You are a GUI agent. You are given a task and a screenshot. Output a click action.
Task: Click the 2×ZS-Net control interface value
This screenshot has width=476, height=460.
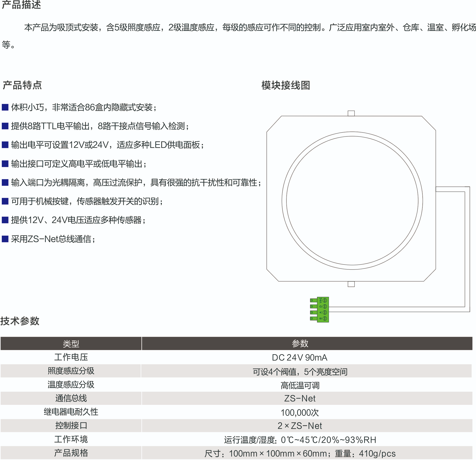(x=299, y=426)
